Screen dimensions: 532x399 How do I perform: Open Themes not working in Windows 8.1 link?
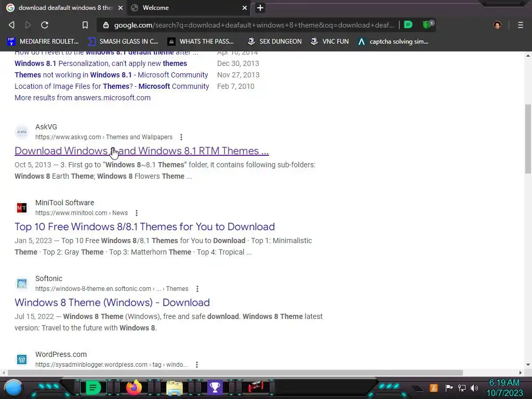111,75
